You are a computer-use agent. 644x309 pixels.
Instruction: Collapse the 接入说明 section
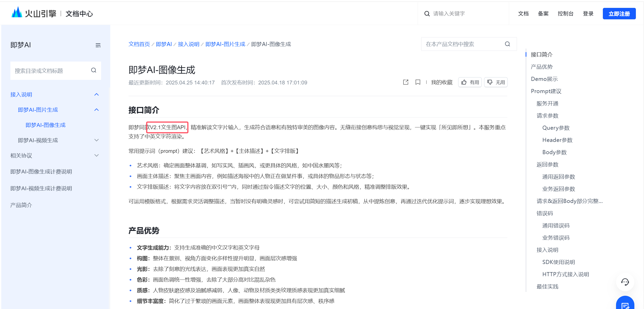(96, 94)
